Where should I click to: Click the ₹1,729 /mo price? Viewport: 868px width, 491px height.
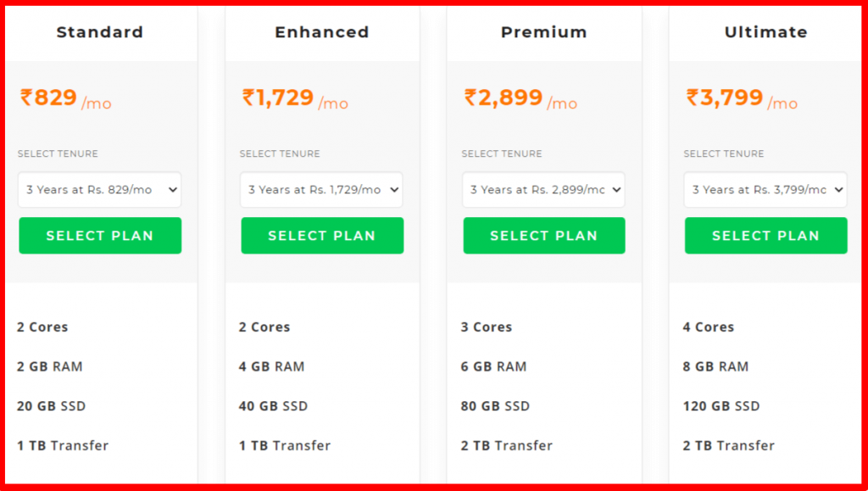point(295,98)
